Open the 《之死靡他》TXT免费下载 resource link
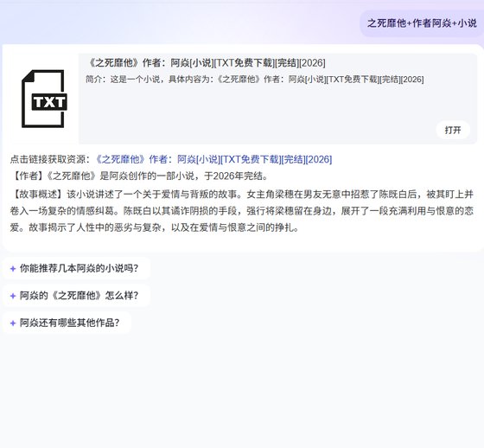 pyautogui.click(x=213, y=159)
